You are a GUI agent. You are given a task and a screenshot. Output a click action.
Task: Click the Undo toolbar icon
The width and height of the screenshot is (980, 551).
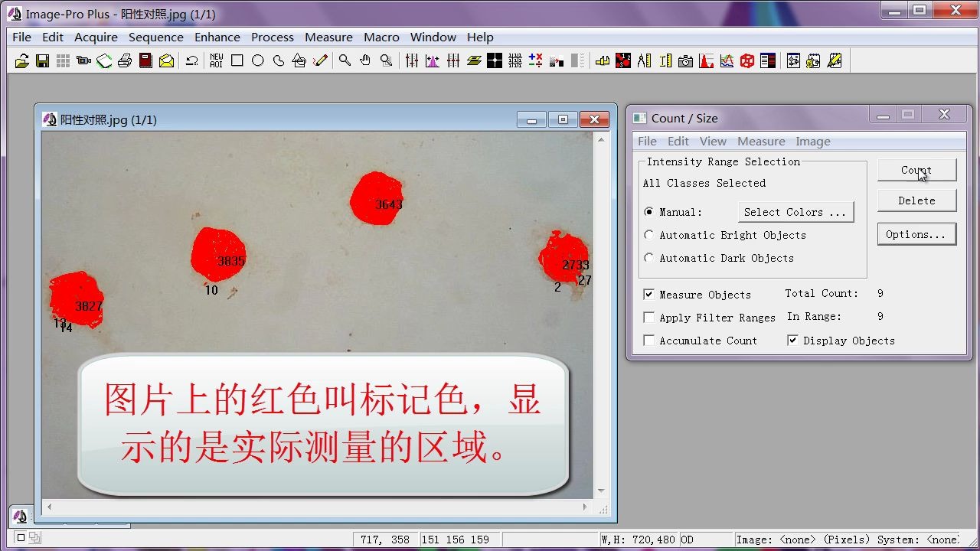tap(192, 60)
